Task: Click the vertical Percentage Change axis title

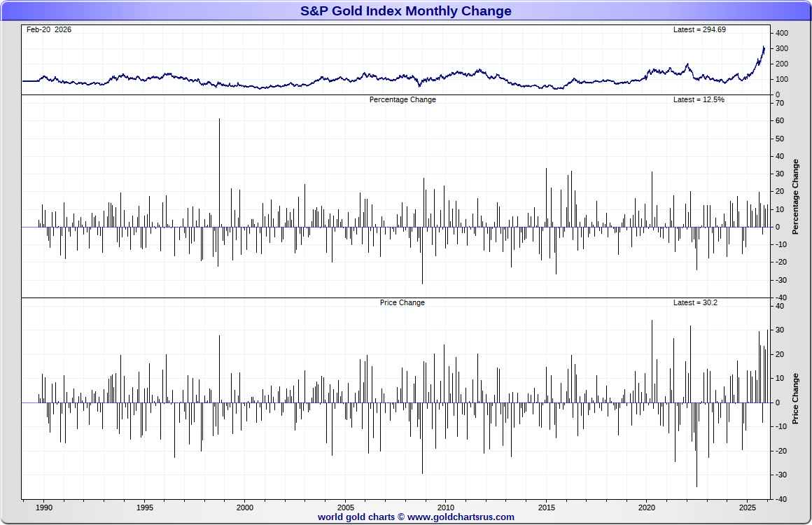Action: [795, 197]
